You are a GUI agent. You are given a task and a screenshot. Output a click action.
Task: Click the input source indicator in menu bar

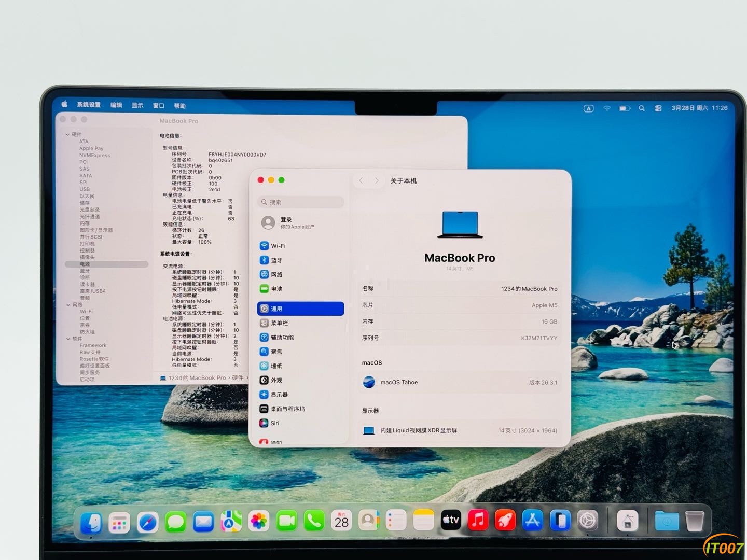point(588,108)
